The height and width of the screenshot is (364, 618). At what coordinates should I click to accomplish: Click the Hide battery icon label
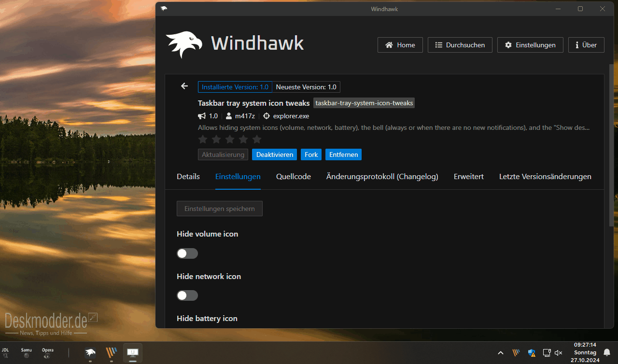coord(207,318)
